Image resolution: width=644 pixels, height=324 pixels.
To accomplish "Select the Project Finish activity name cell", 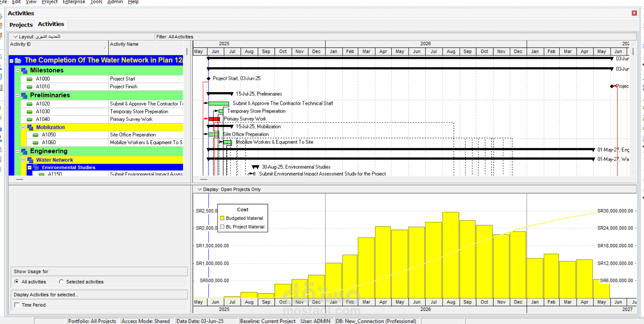I will tap(146, 87).
